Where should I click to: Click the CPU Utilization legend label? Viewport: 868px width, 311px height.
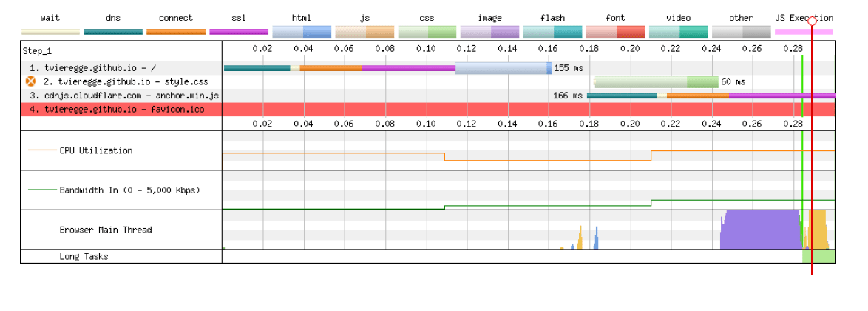point(96,150)
